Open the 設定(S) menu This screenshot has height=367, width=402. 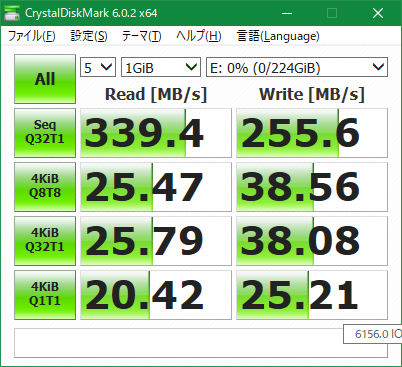pyautogui.click(x=89, y=36)
